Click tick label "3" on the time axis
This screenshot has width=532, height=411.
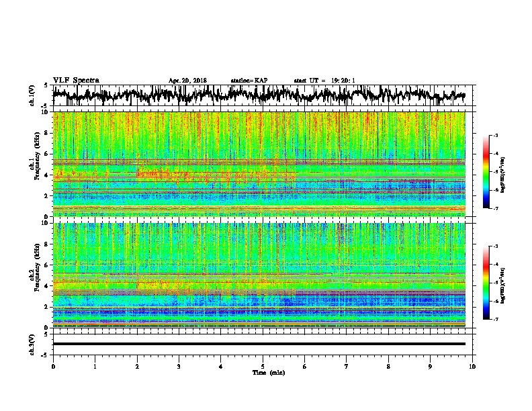[179, 367]
